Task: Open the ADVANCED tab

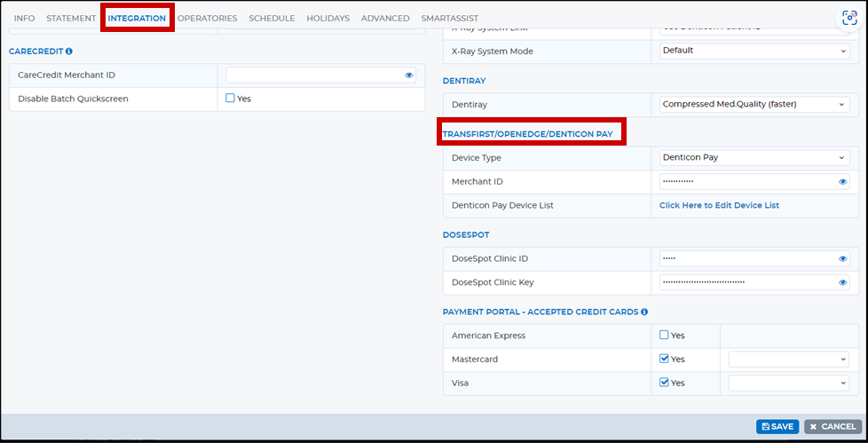Action: 385,19
